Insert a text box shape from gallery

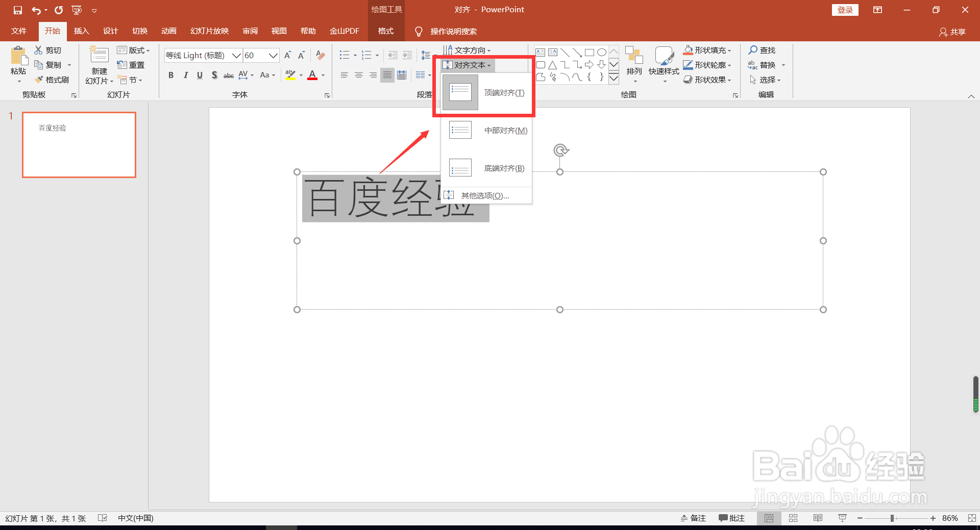tap(541, 52)
